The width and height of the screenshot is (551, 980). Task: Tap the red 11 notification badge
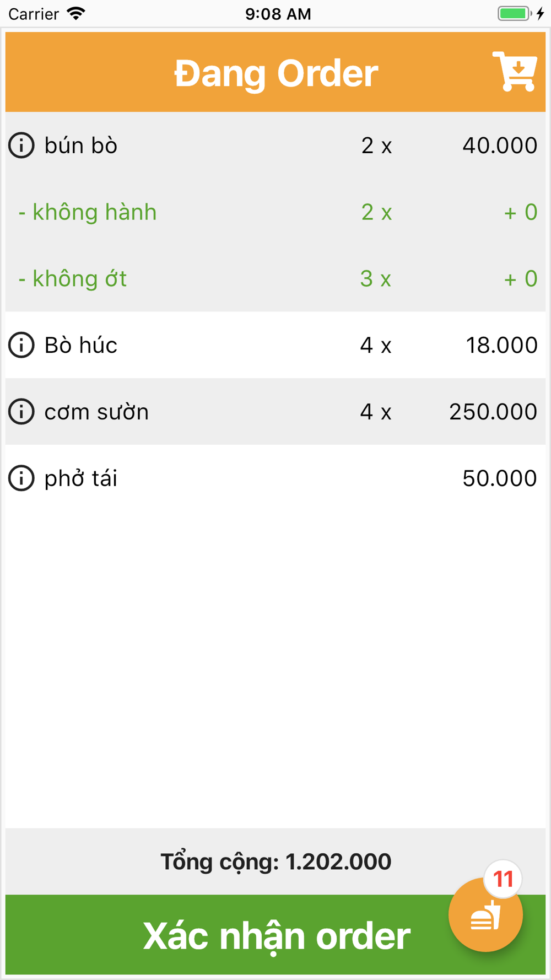click(x=503, y=879)
